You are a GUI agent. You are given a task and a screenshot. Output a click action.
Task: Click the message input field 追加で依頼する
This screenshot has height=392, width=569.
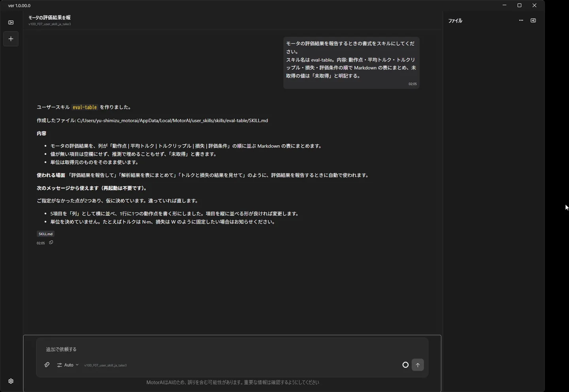coord(232,349)
